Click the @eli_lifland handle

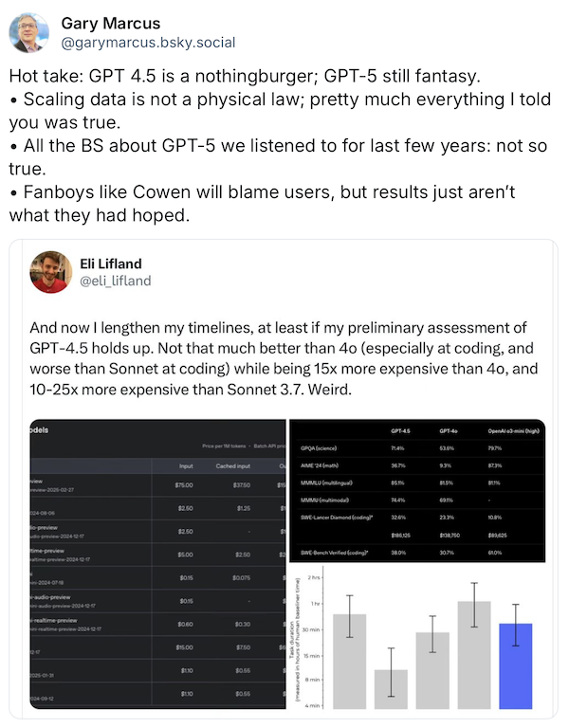pos(115,281)
